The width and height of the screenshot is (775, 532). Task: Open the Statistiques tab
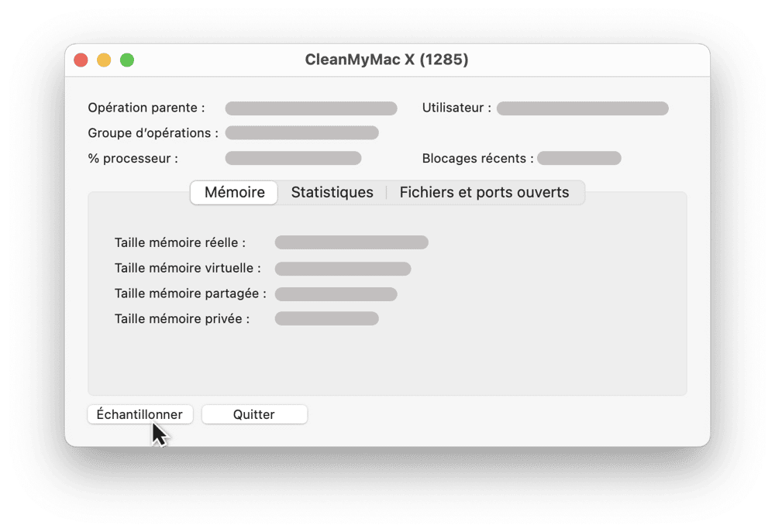tap(332, 192)
